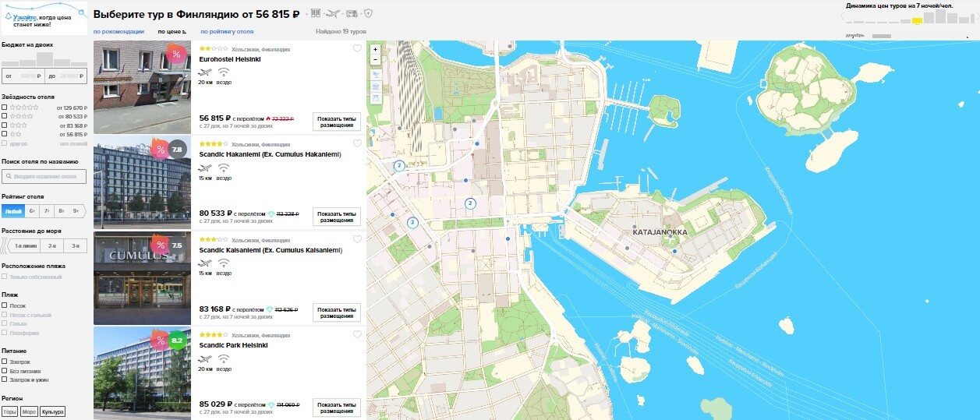980x420 pixels.
Task: Toggle the third map layer icon below zoom buttons
Action: tap(376, 98)
